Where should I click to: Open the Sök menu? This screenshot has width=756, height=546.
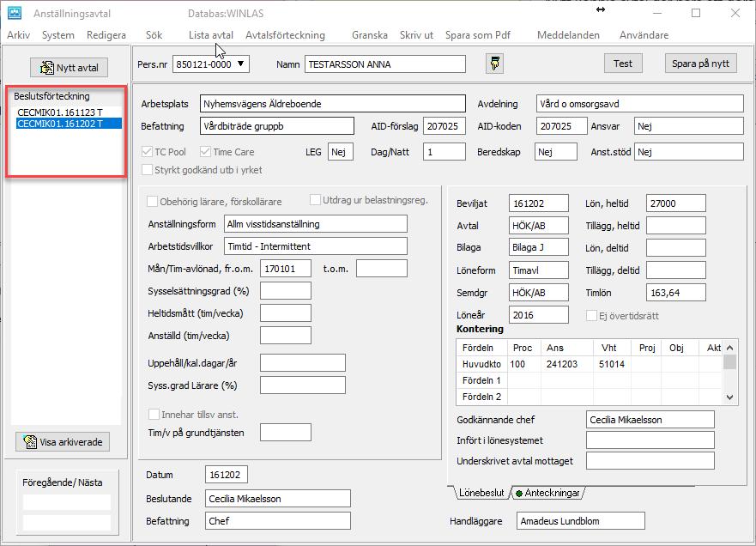click(x=154, y=35)
